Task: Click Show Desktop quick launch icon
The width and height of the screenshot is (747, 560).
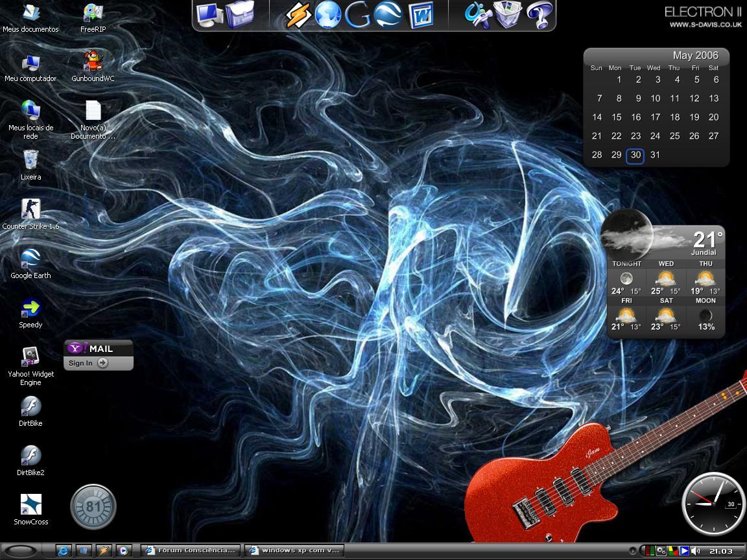Action: (x=84, y=551)
